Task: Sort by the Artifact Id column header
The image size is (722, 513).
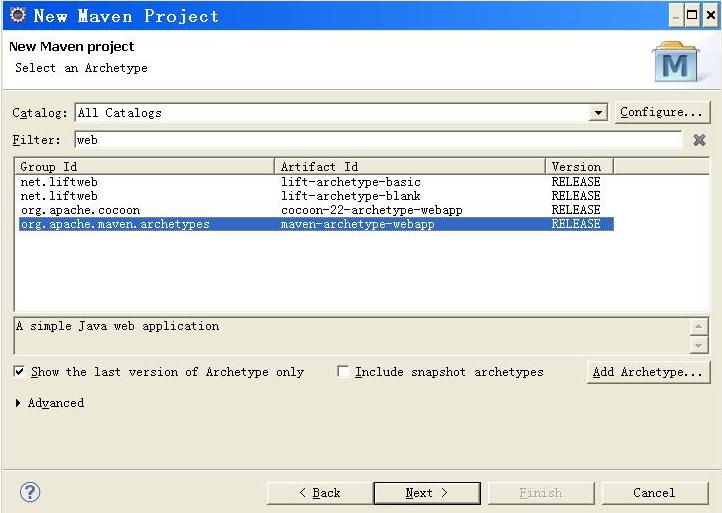Action: (x=410, y=166)
